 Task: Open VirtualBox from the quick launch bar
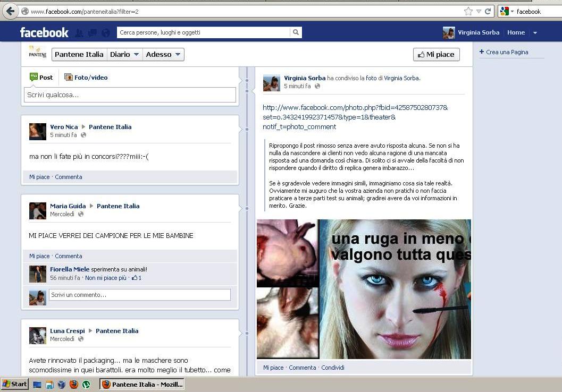pyautogui.click(x=62, y=384)
